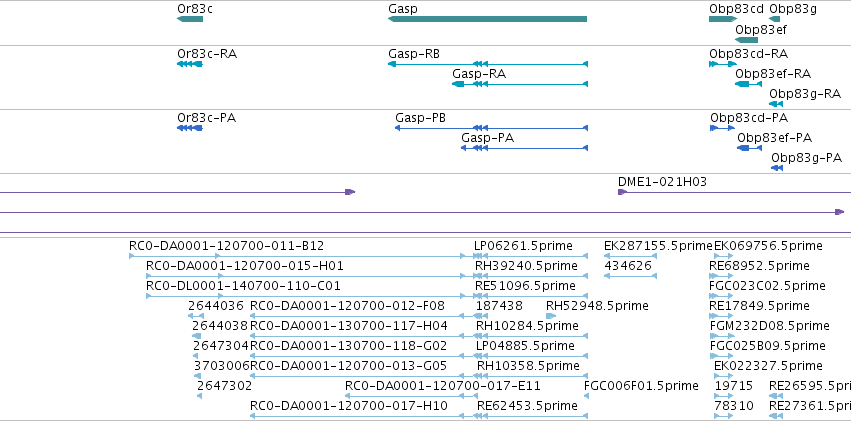Select the Obp83g gene glyph
The width and height of the screenshot is (851, 421).
775,19
